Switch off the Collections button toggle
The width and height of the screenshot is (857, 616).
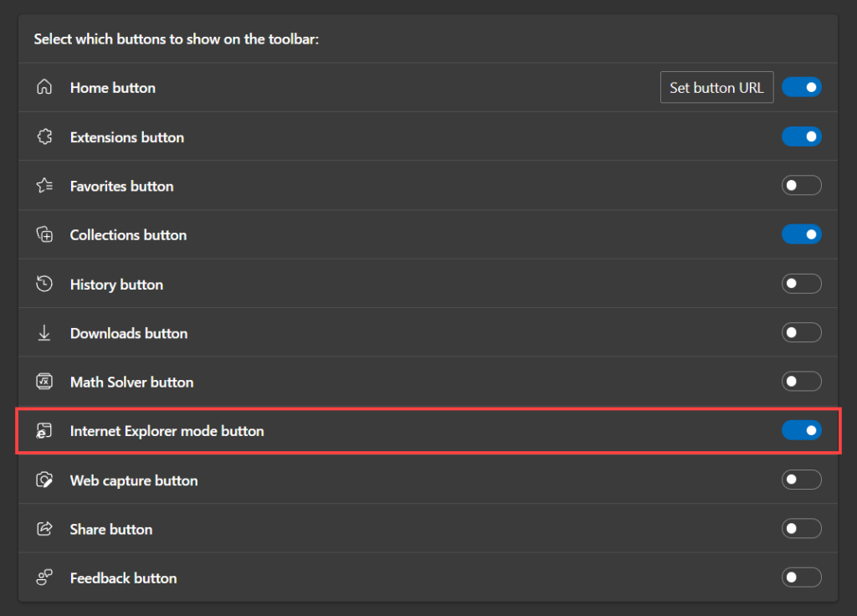click(x=802, y=234)
